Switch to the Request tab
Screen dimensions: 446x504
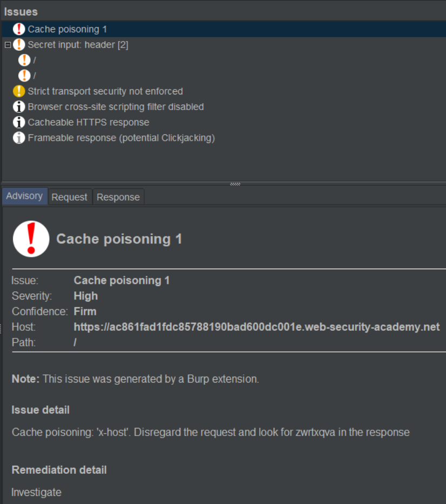69,197
